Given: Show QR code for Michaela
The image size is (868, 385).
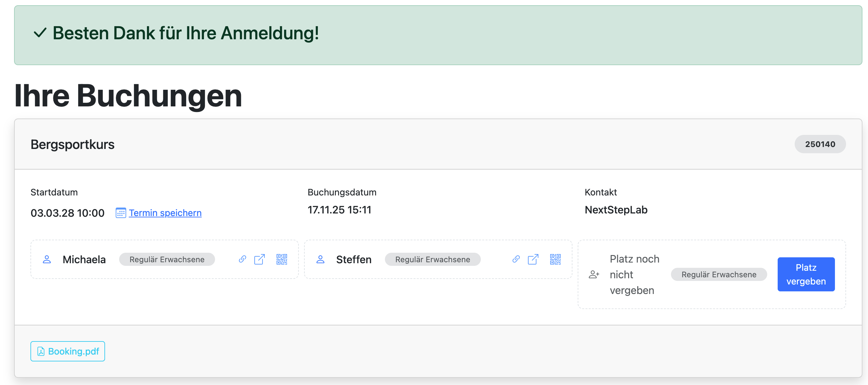Looking at the screenshot, I should 282,259.
